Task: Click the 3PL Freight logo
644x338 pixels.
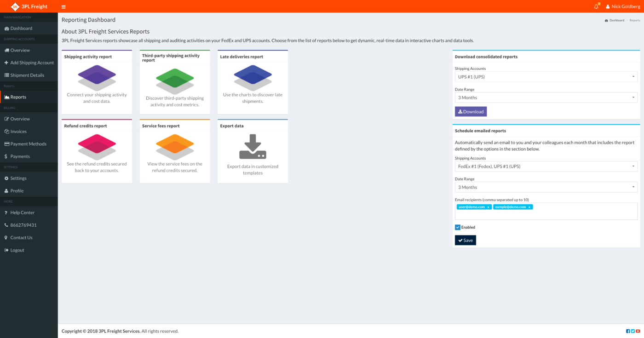Action: coord(29,6)
